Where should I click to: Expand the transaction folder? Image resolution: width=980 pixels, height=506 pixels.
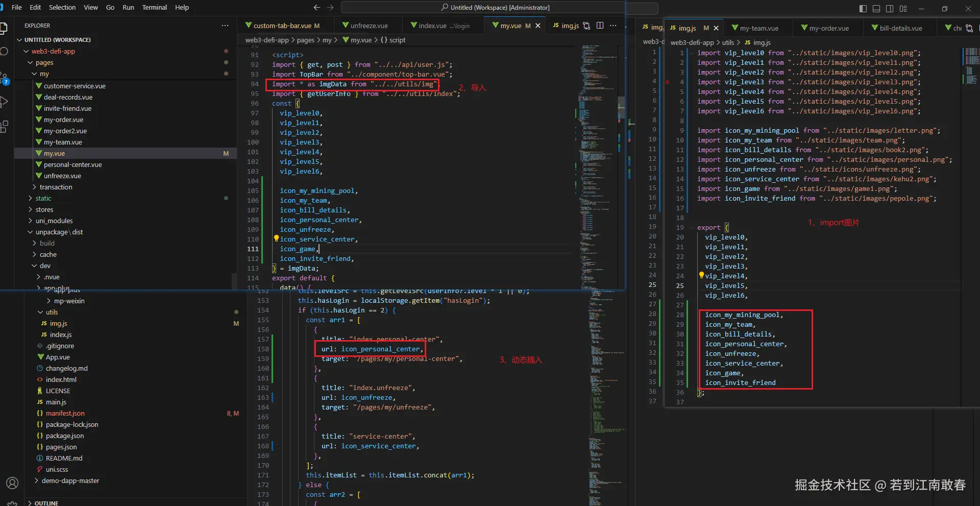[34, 187]
